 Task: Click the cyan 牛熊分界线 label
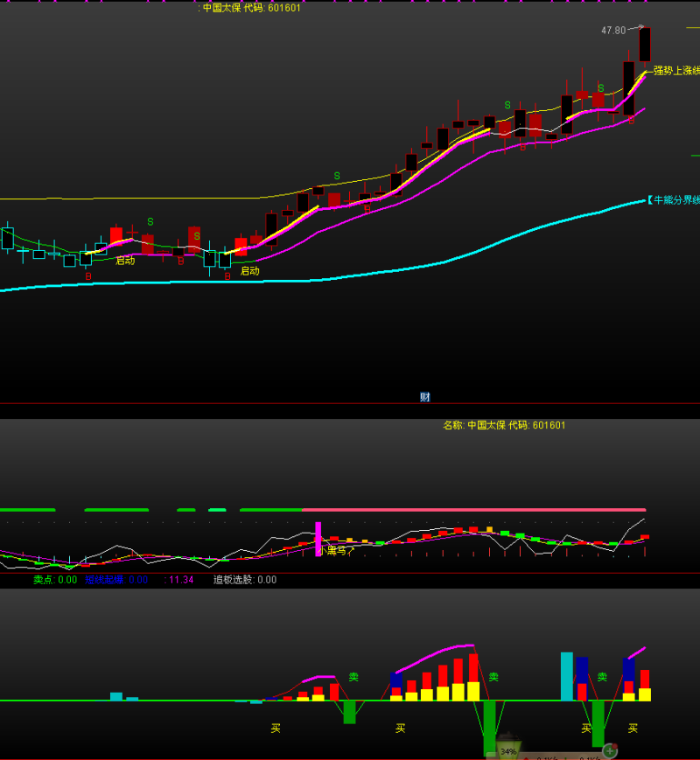coord(674,200)
